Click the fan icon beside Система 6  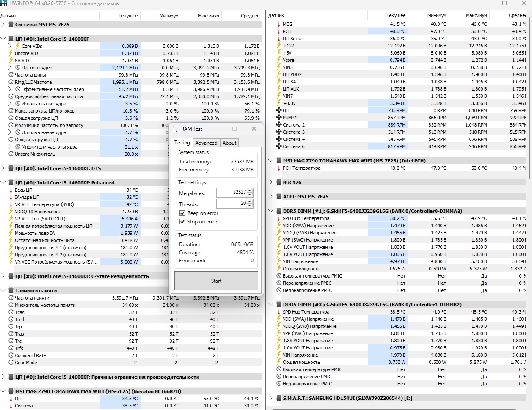279,146
